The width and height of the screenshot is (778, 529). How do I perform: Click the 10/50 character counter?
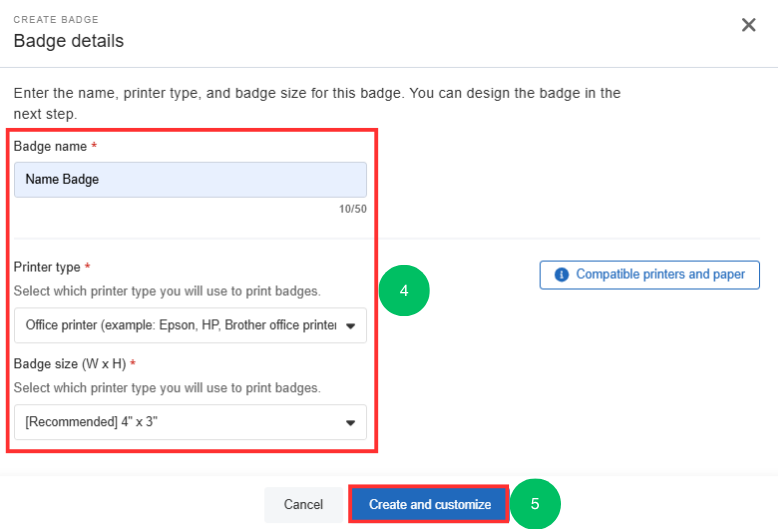353,209
